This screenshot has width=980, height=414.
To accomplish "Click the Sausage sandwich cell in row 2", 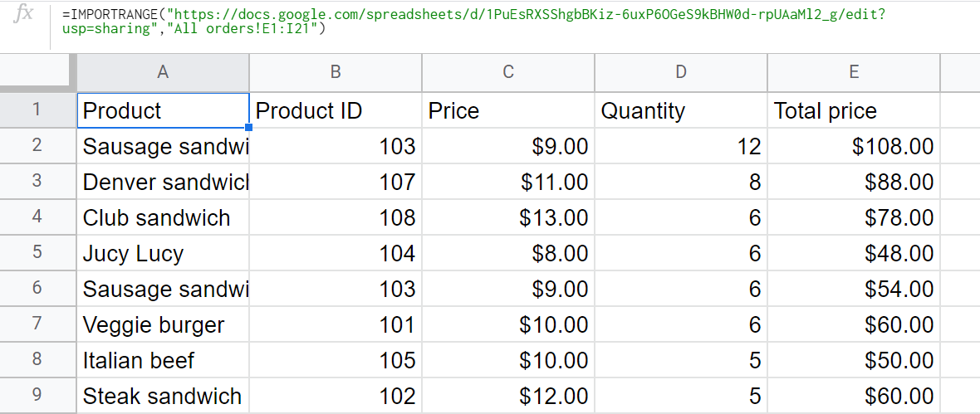I will pos(163,146).
